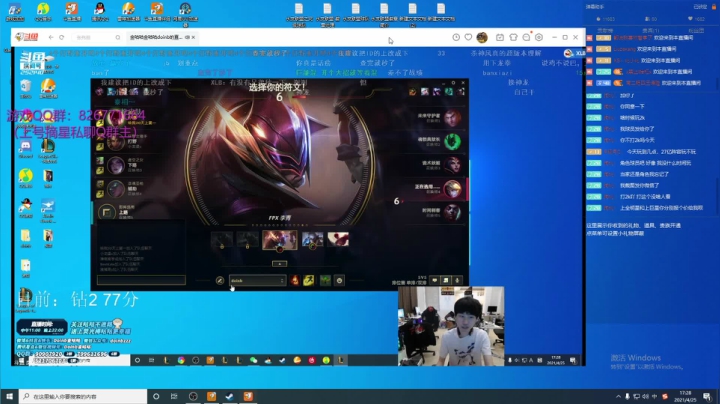
Task: Select the green second enemy champion portrait
Action: [x=452, y=141]
